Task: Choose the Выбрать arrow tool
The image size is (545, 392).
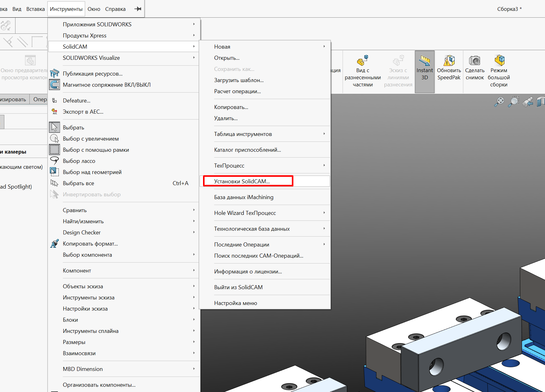Action: tap(54, 128)
